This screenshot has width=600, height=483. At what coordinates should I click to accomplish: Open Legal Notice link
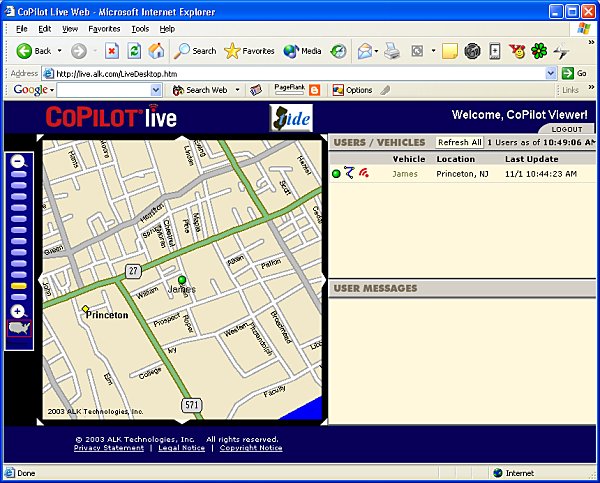pos(181,448)
